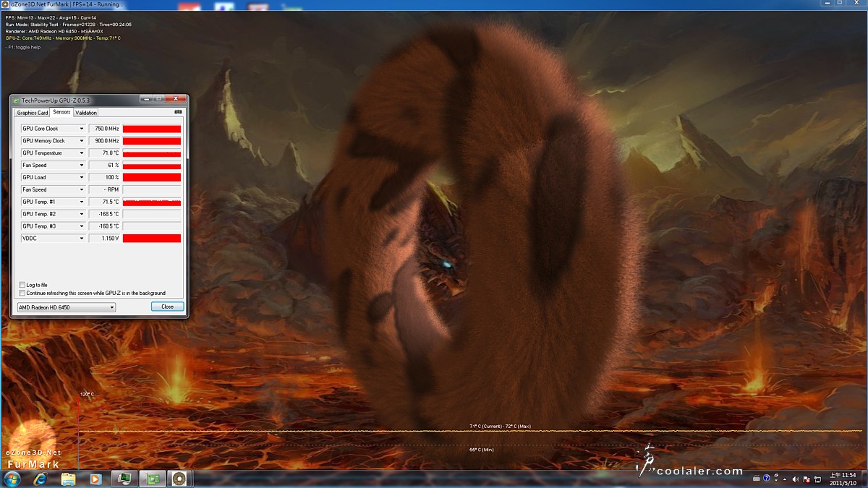Enable the Log to file checkbox
This screenshot has height=488, width=868.
pos(22,285)
